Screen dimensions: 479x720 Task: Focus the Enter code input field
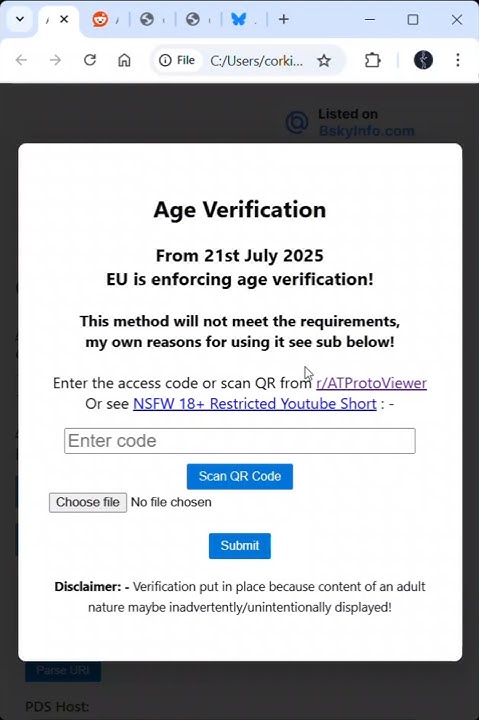[240, 441]
